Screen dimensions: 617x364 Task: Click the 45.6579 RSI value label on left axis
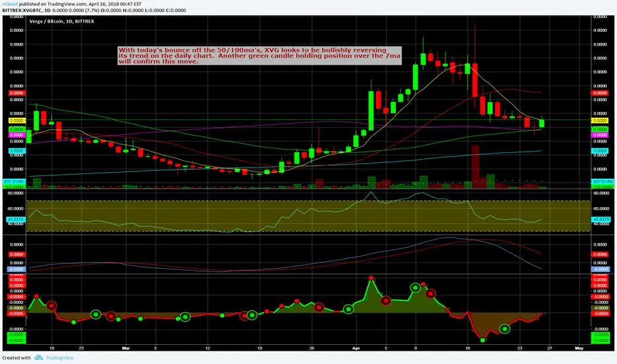[x=16, y=219]
